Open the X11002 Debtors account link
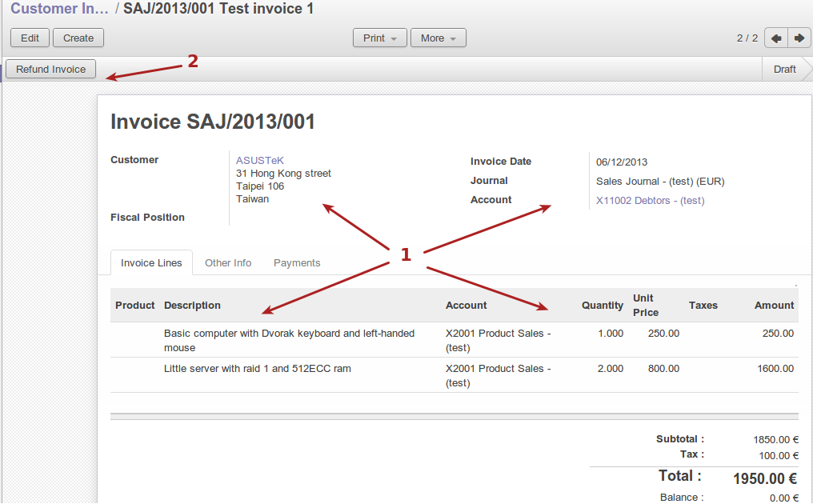Viewport: 813px width, 504px height. point(650,201)
